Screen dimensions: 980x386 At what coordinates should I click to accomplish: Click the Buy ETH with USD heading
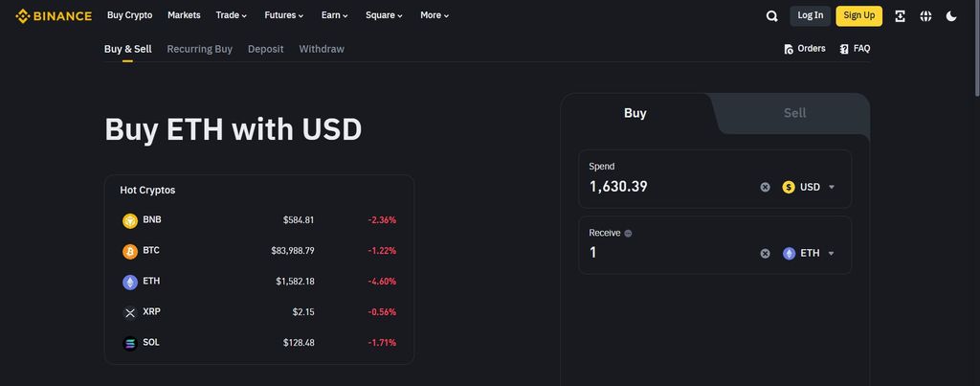[x=234, y=129]
